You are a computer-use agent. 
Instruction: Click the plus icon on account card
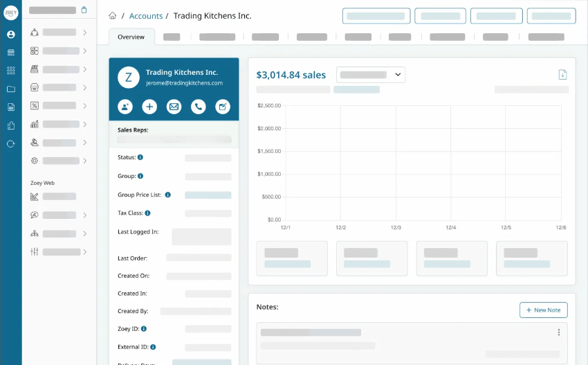tap(149, 107)
